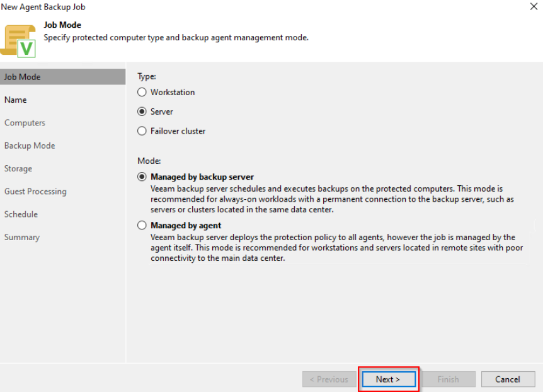This screenshot has width=543, height=392.
Task: Select the Storage step in sidebar
Action: coord(18,168)
